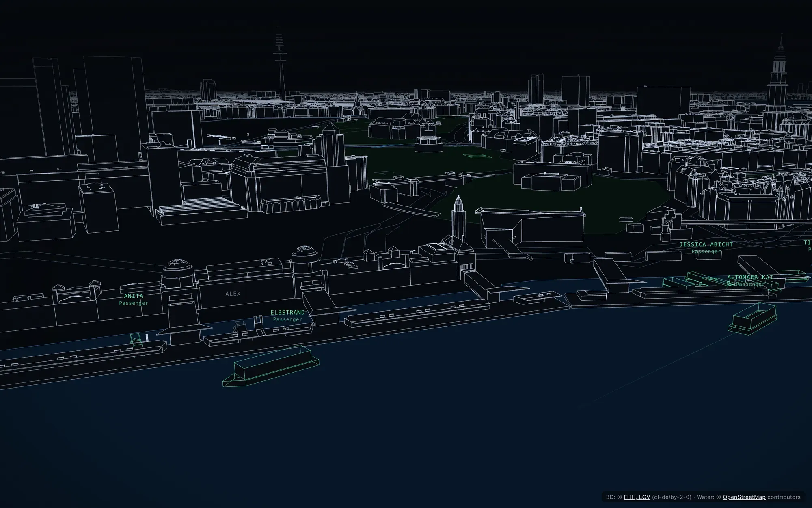Click the green ferry wireframe below ELBSTRAND
The width and height of the screenshot is (812, 508).
[x=271, y=366]
